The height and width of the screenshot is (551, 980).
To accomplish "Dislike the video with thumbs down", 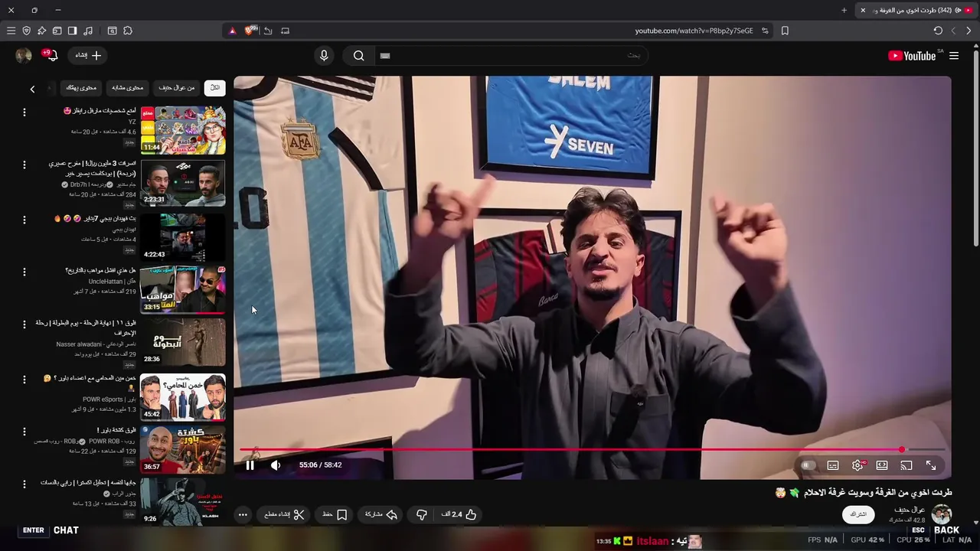I will click(x=421, y=514).
